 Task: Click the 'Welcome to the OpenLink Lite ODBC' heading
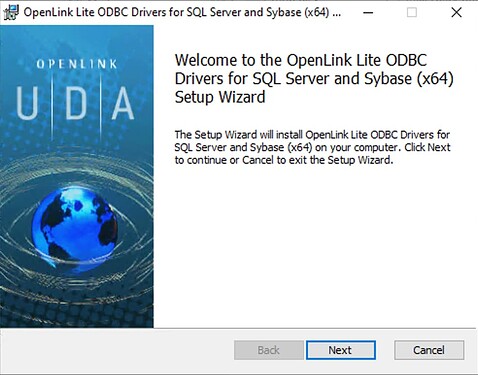[x=314, y=79]
